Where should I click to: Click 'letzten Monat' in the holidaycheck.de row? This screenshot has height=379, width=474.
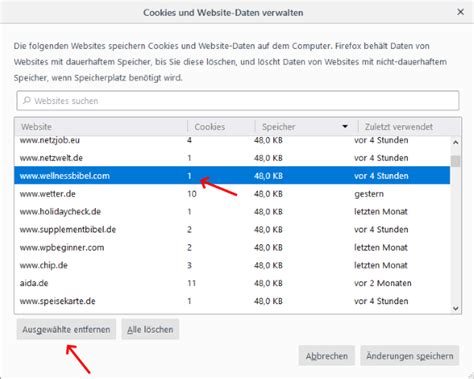point(381,212)
